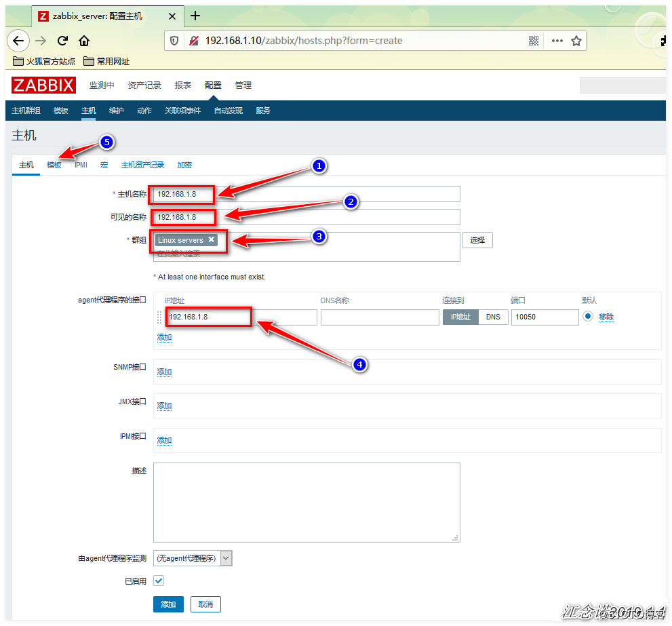Switch to the 宏 form tab

coord(104,165)
